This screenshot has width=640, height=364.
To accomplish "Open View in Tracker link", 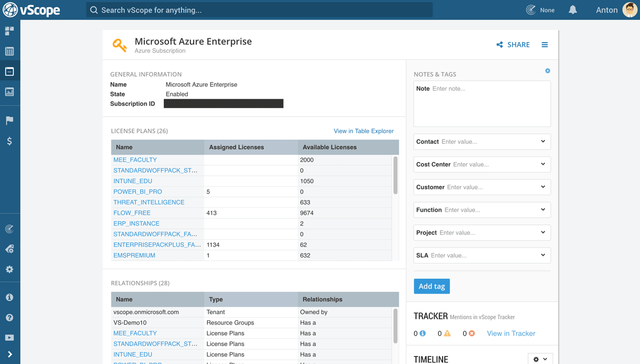I will pyautogui.click(x=511, y=334).
